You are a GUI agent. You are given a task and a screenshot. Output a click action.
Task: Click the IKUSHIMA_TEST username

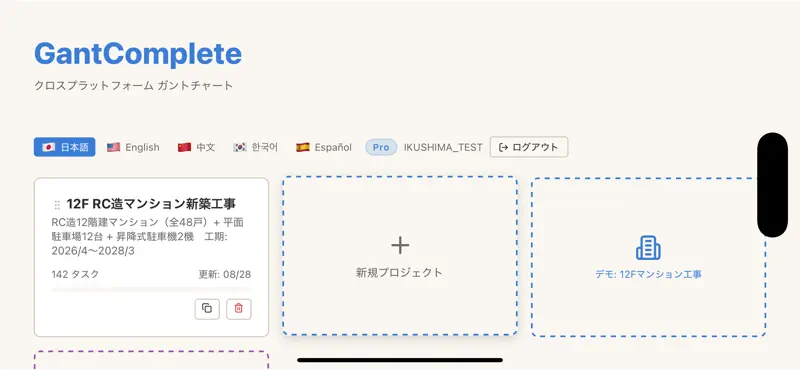(x=443, y=147)
